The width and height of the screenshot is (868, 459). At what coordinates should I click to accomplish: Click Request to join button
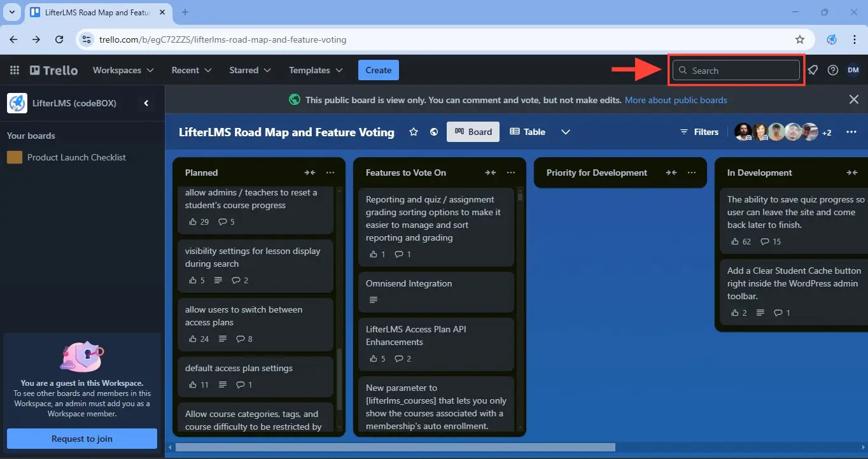coord(82,439)
